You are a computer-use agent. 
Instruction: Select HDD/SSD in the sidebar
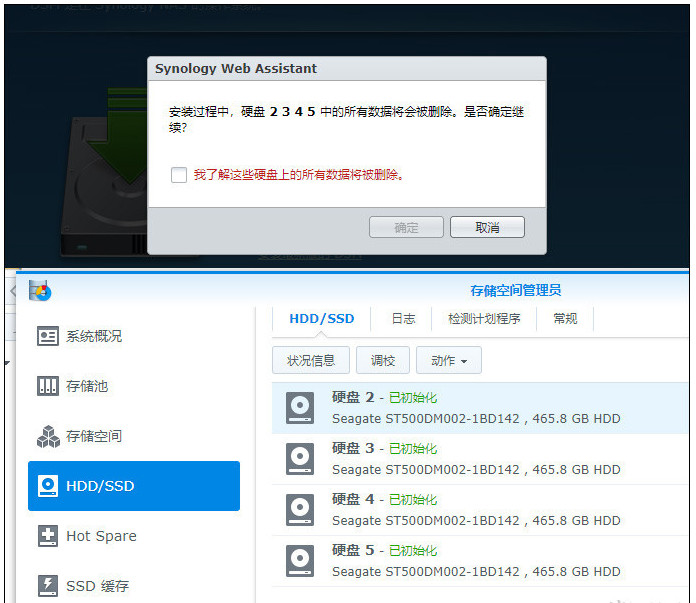(x=134, y=486)
